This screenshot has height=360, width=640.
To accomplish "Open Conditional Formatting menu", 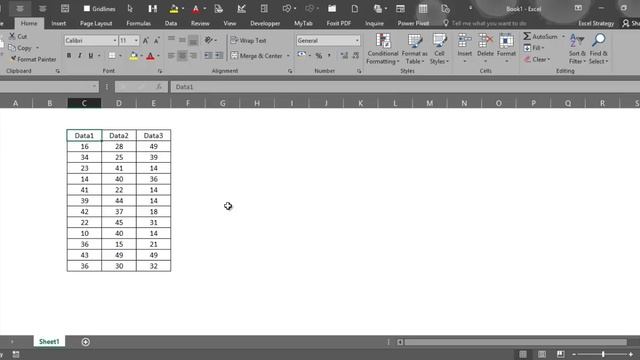I will [x=382, y=49].
